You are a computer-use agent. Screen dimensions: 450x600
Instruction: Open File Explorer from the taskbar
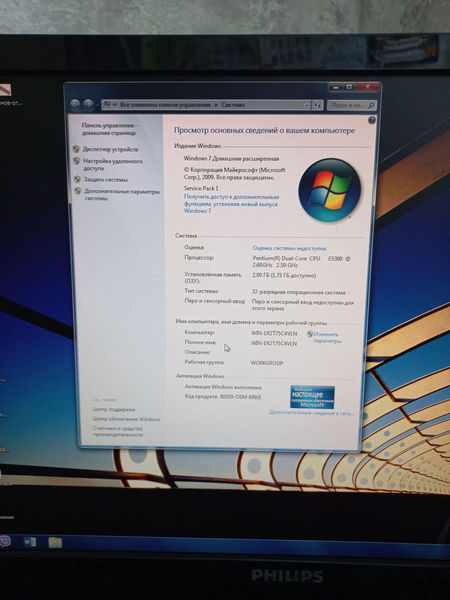click(55, 543)
